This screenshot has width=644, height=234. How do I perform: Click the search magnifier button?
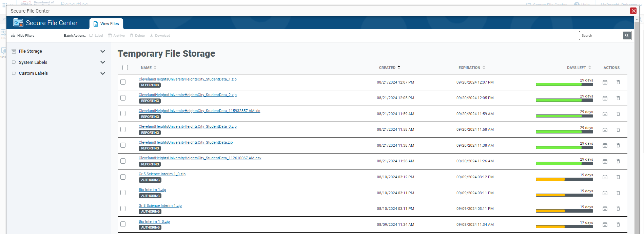tap(627, 36)
